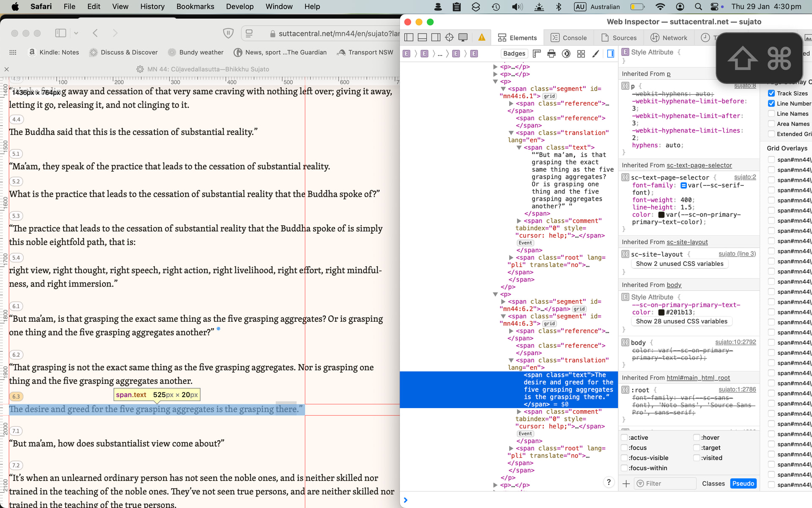
Task: Enable the :hover pseudo-class checkbox
Action: [697, 437]
